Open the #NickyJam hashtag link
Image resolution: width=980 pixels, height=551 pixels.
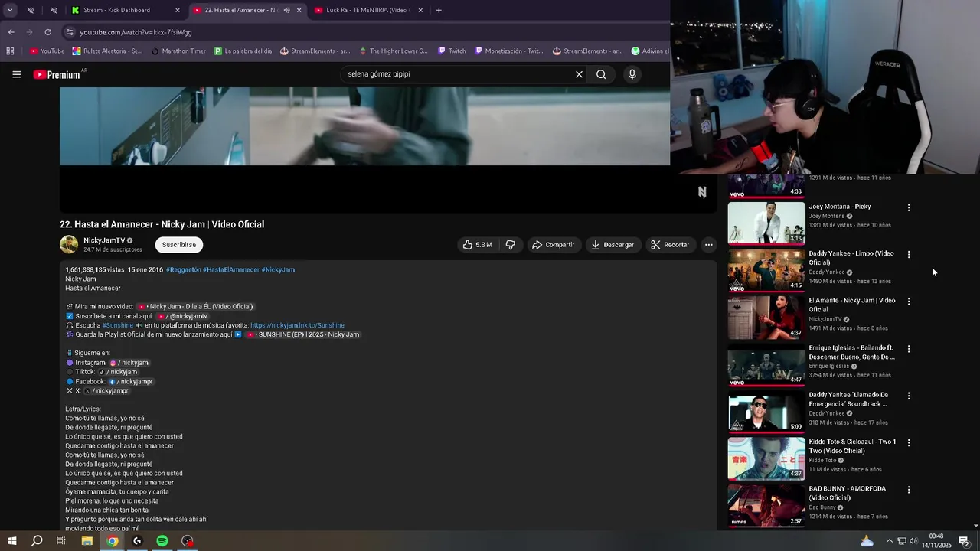(x=278, y=270)
